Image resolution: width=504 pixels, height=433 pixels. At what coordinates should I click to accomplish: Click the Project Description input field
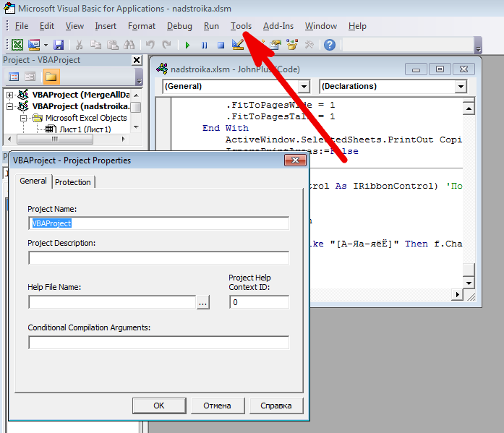point(159,258)
